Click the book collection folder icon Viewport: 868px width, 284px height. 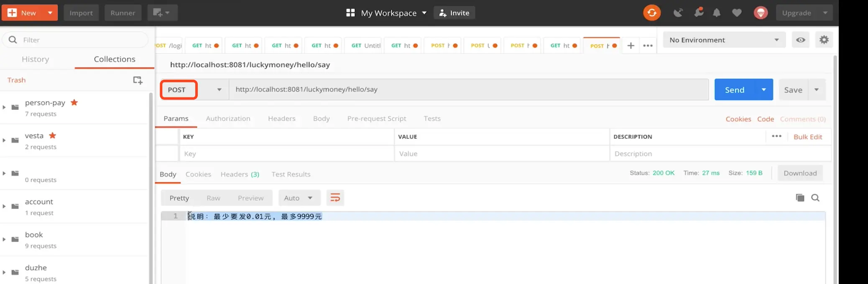tap(15, 239)
